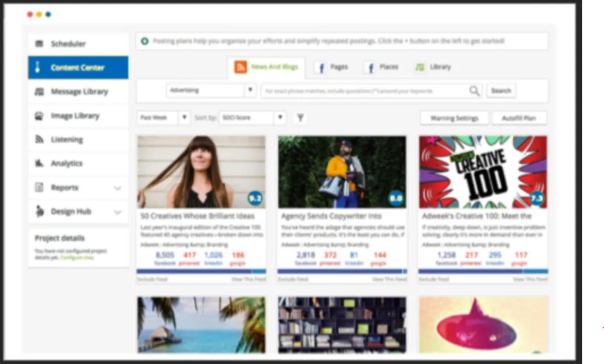Select the Content Center sidebar item

point(78,67)
